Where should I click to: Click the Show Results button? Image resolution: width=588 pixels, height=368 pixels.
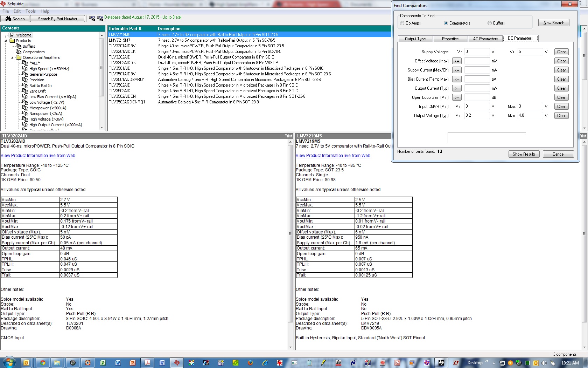[524, 154]
